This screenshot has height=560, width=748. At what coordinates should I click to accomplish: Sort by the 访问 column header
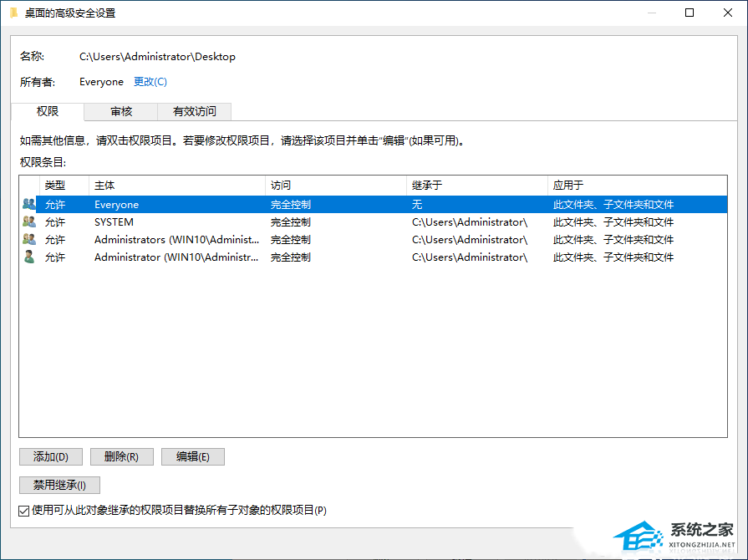click(x=336, y=185)
